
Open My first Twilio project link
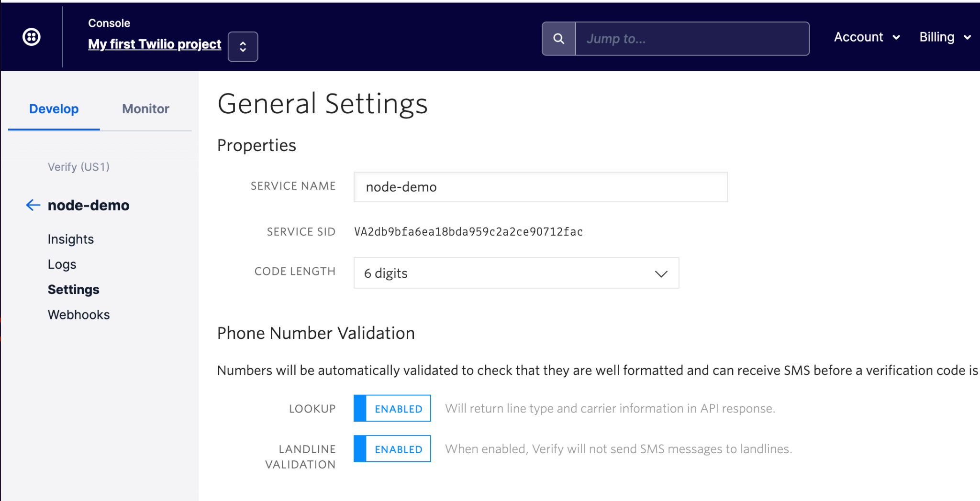pos(154,44)
